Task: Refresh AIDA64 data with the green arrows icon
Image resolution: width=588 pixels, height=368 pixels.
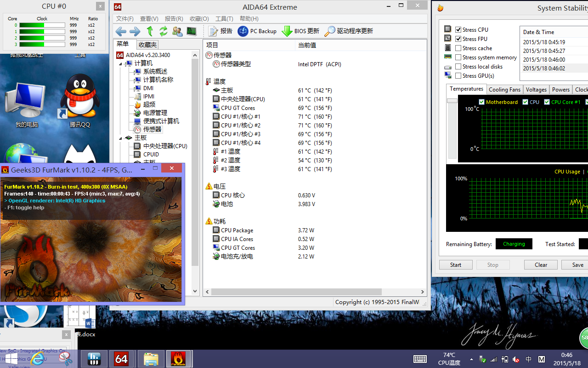Action: (x=164, y=31)
